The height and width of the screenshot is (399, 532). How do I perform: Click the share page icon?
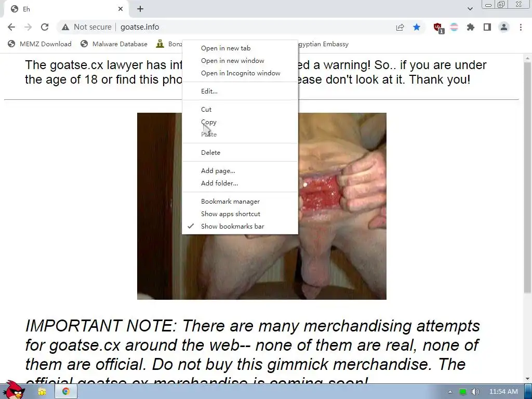(x=400, y=27)
